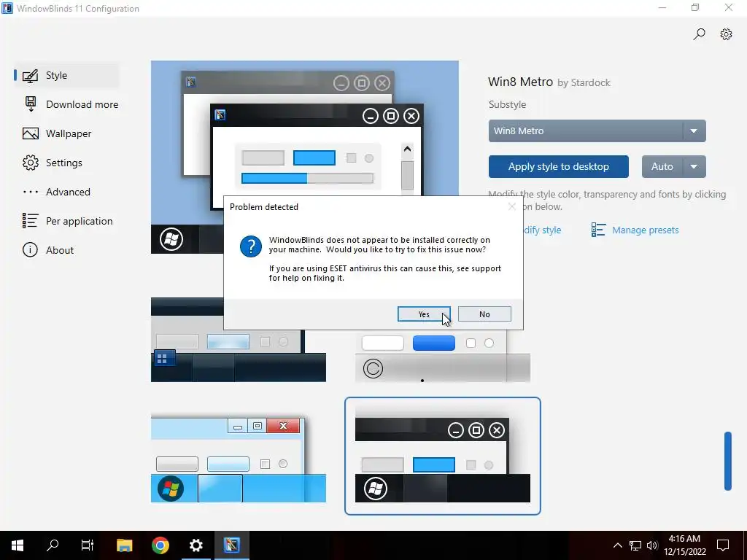Open the Advanced section

pyautogui.click(x=66, y=192)
